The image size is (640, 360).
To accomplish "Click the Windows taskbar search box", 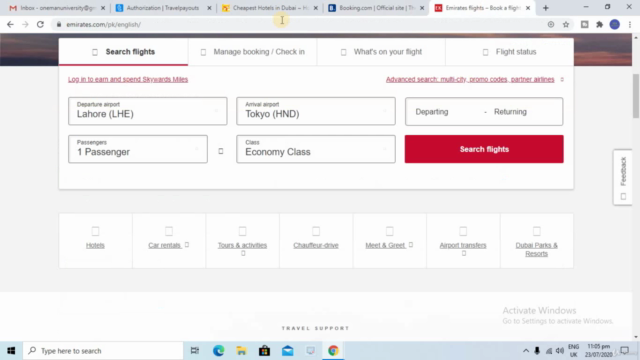I will [103, 351].
